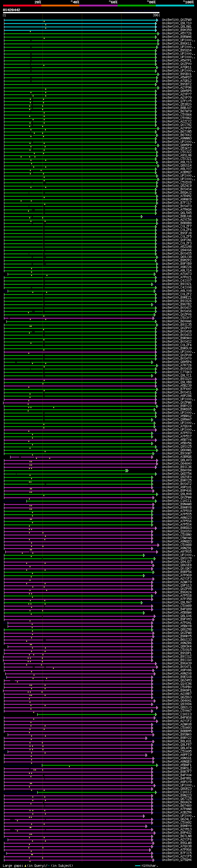Select label UniRef100_A2YP96
Image resolution: width=197 pixels, height=868 pixels.
pos(176,88)
